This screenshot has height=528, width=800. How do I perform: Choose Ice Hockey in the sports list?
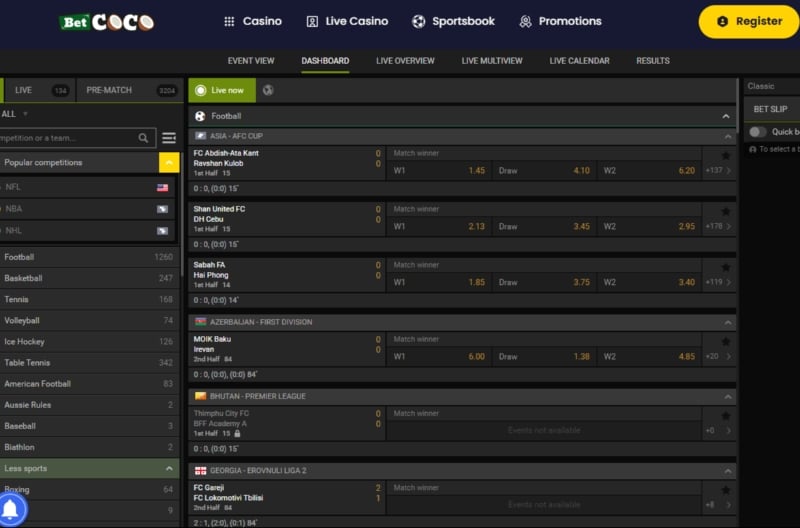89,341
